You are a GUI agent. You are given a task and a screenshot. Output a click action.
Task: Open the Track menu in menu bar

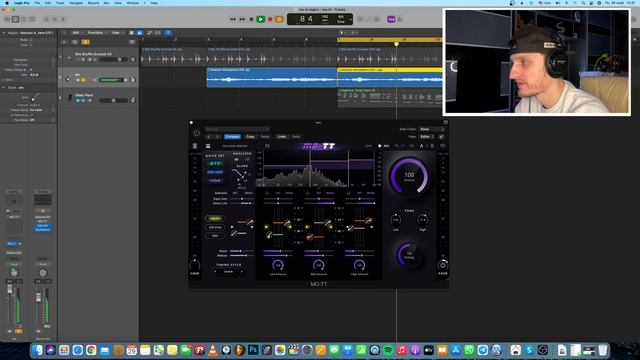[x=60, y=3]
